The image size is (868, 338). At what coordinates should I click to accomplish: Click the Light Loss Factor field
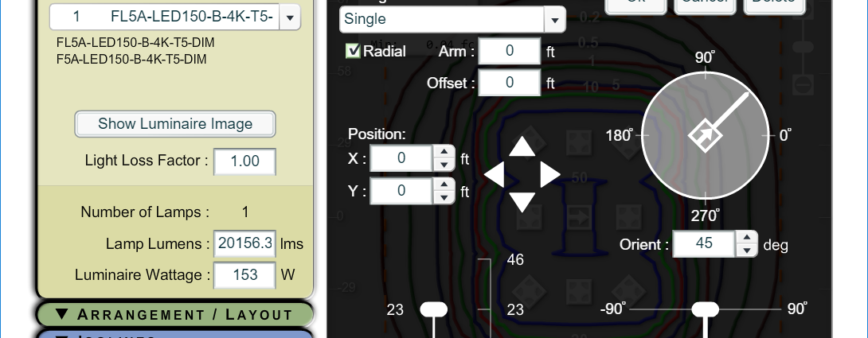(244, 161)
